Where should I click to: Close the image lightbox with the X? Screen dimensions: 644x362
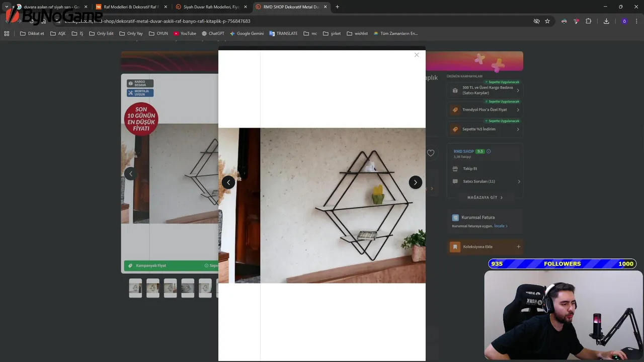pyautogui.click(x=417, y=55)
